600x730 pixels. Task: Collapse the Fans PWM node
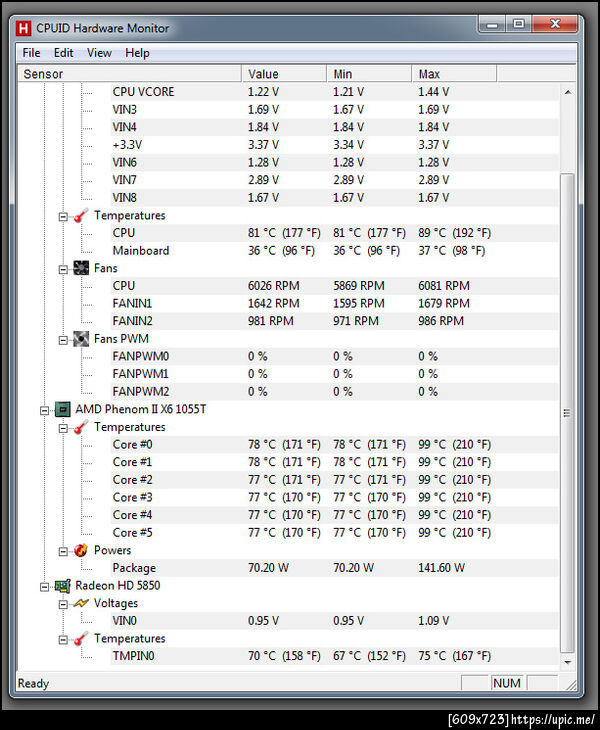coord(63,341)
